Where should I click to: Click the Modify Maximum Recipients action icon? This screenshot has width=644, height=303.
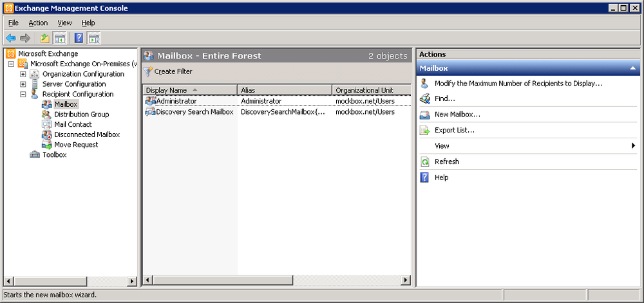tap(424, 84)
